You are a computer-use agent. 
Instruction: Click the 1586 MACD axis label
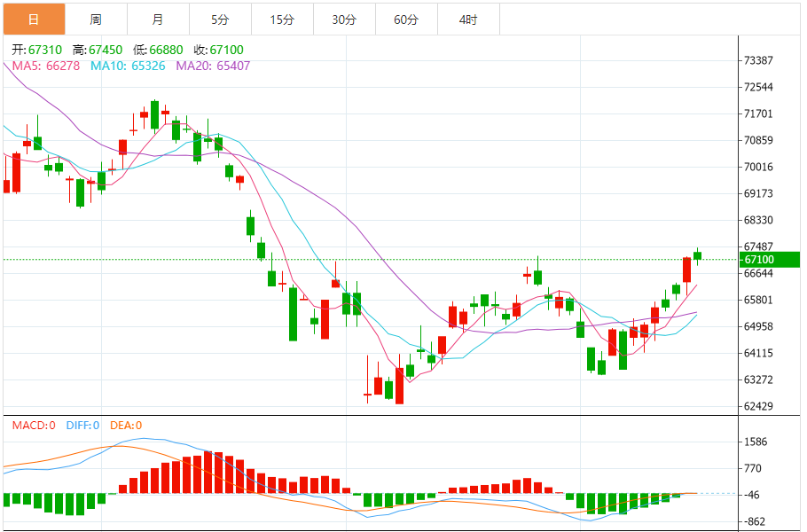tap(756, 442)
